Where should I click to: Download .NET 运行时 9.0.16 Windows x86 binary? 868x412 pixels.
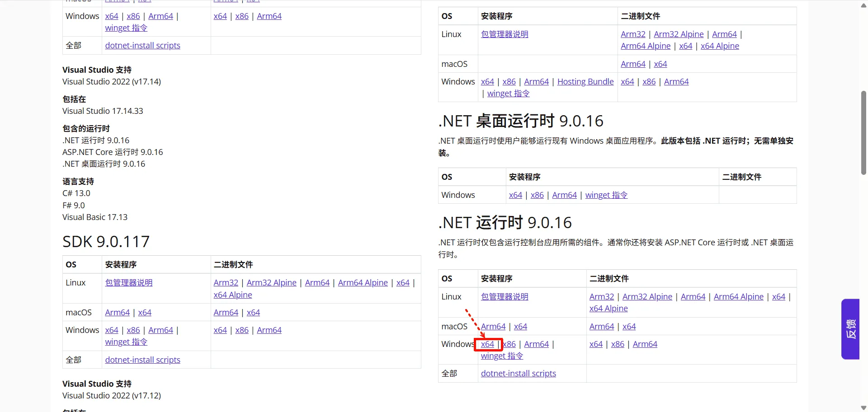[618, 344]
